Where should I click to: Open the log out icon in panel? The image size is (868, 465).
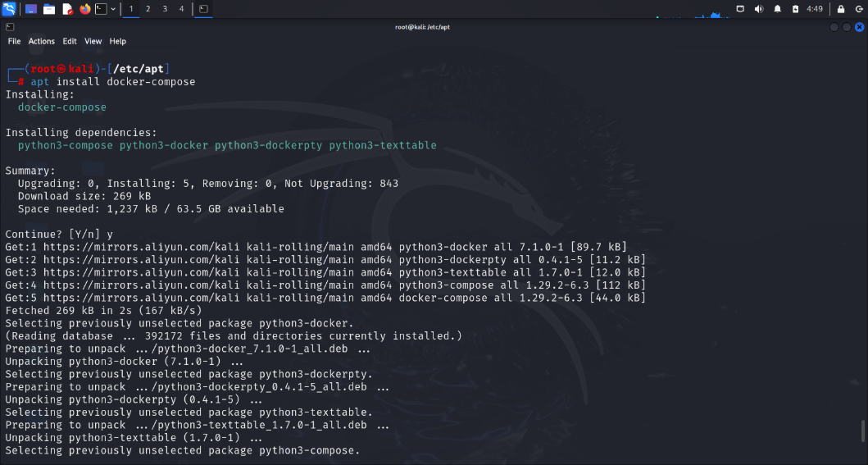(x=859, y=9)
